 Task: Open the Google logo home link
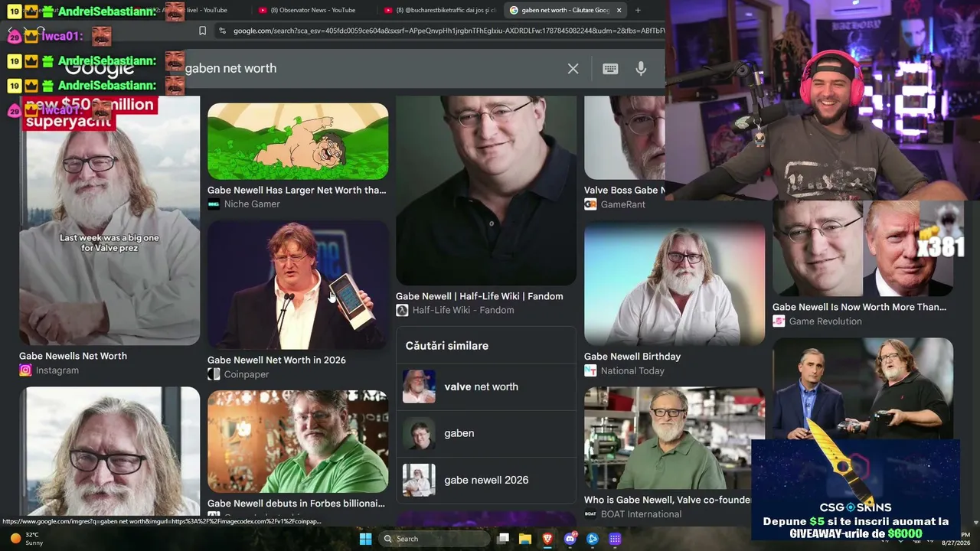click(x=100, y=69)
